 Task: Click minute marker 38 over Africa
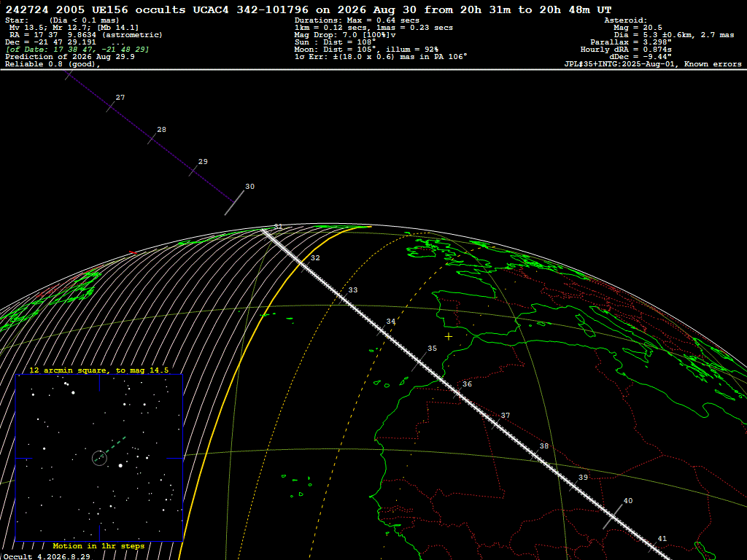[544, 446]
